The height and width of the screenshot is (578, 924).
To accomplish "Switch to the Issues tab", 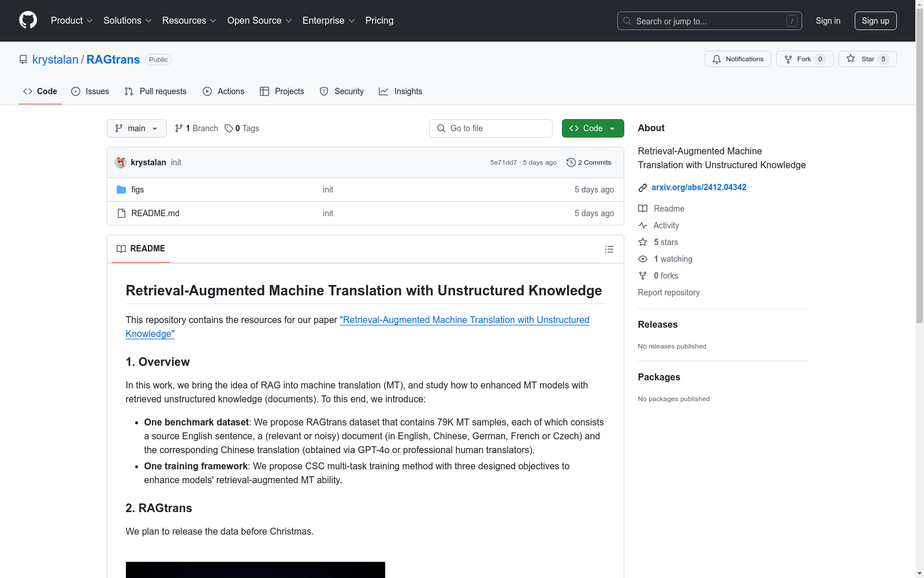I will click(90, 91).
